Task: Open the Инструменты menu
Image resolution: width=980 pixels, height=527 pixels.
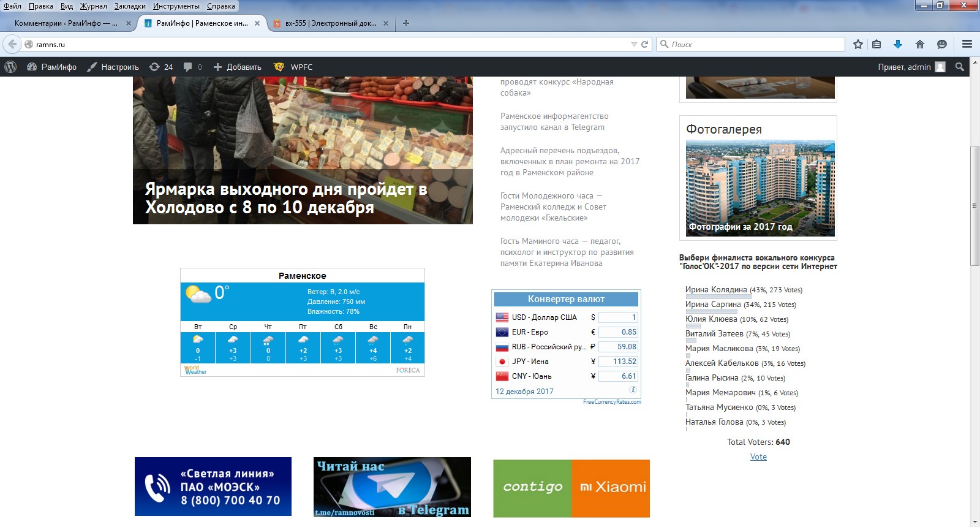Action: [x=176, y=6]
